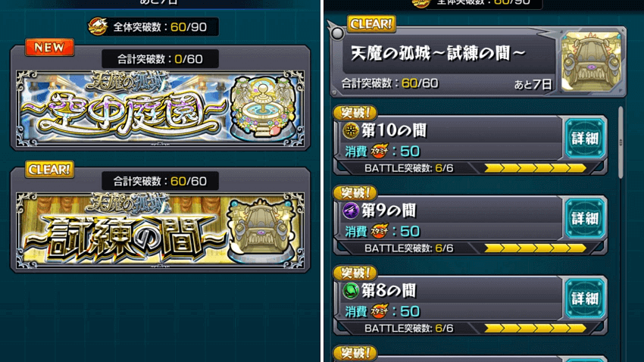This screenshot has height=362, width=644.
Task: Tap the light element icon of 第10の間
Action: [351, 130]
